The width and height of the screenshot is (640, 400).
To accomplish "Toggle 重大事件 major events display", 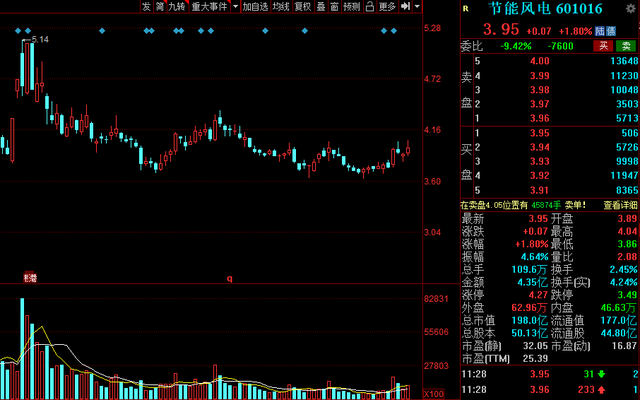I will tap(209, 6).
